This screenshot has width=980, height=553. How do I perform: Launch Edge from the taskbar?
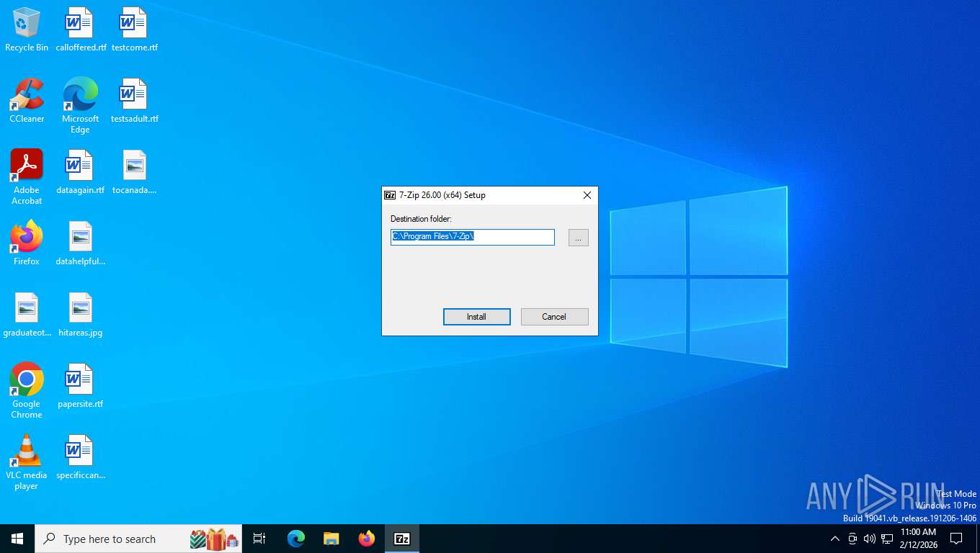296,539
